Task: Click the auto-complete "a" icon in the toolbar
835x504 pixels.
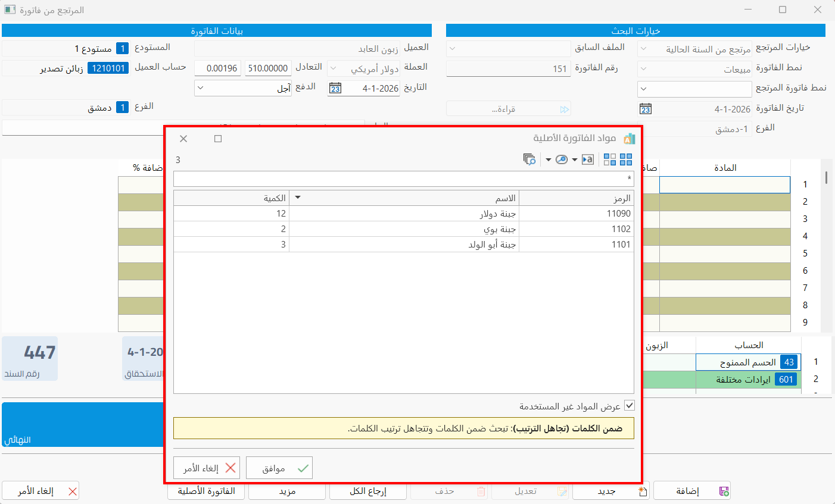Action: tap(588, 159)
